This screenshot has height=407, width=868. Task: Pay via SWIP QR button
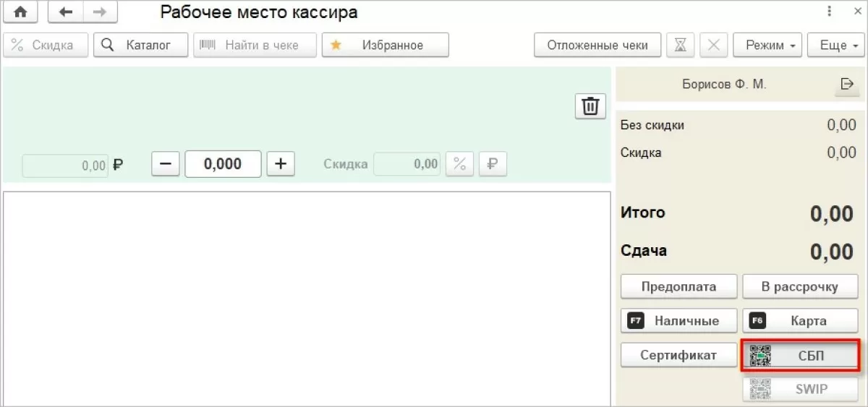point(800,389)
